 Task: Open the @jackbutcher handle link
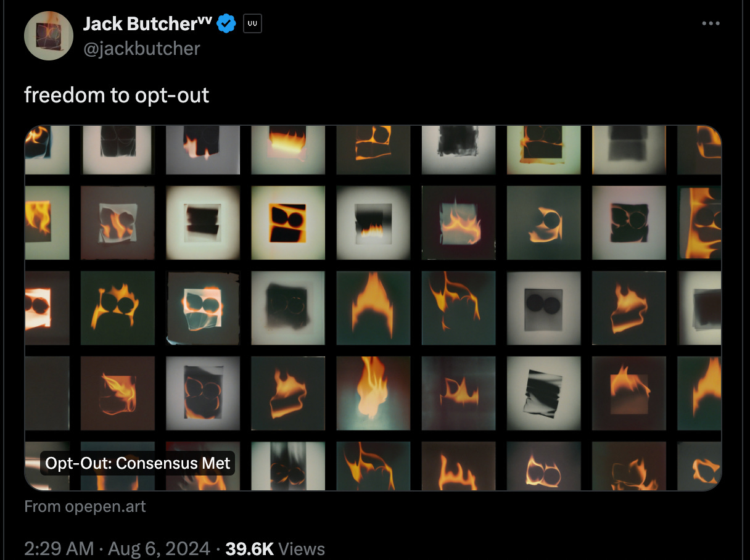pyautogui.click(x=141, y=48)
